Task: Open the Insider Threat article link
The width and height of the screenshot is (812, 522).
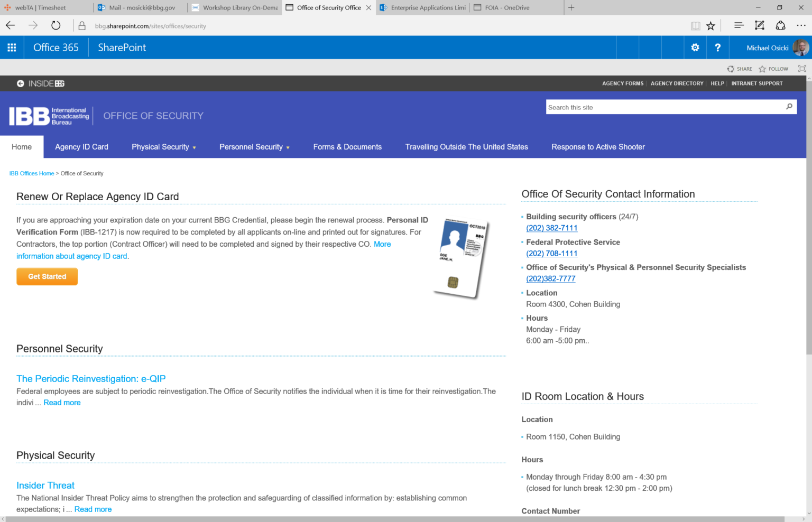Action: pos(45,486)
